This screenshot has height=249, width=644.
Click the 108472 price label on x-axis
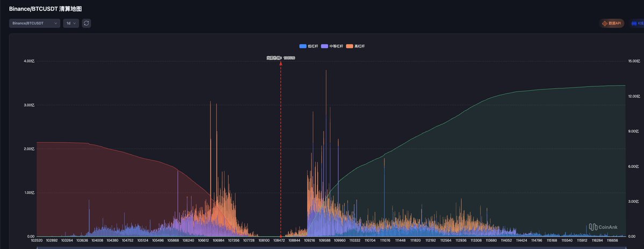(x=279, y=241)
